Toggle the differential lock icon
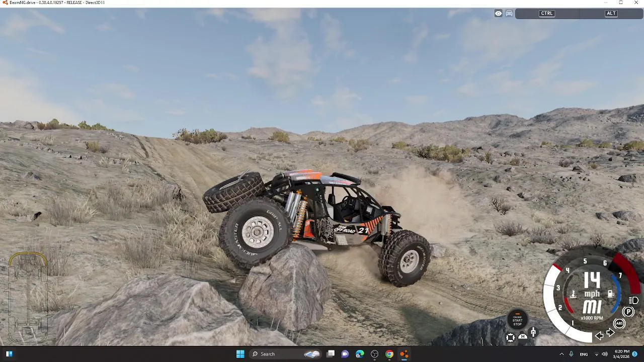Screen dimensions: 644x362 point(510,338)
